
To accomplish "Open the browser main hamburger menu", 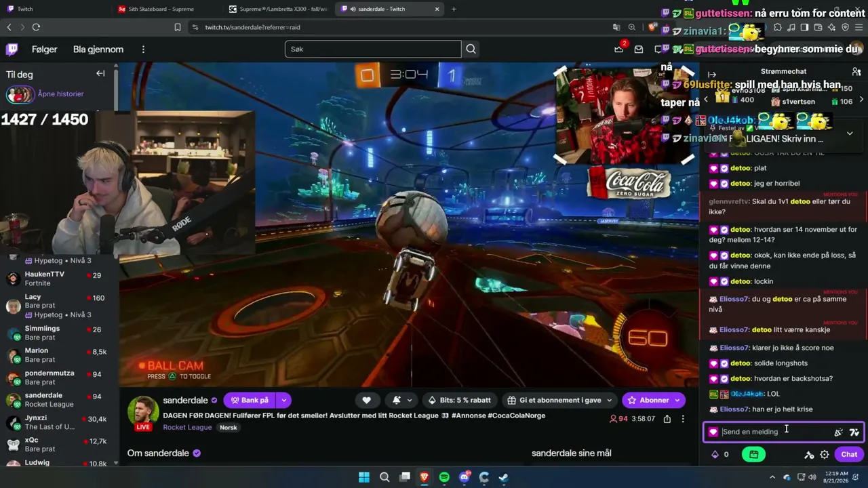I will point(858,27).
